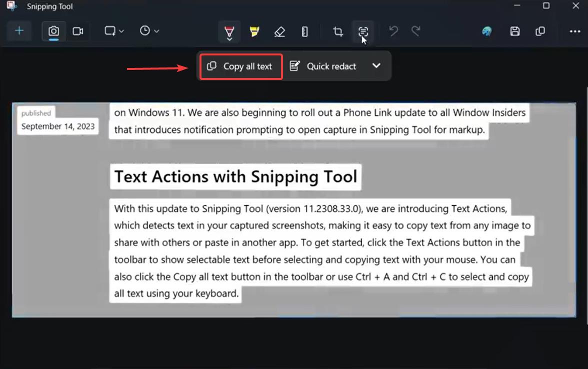The height and width of the screenshot is (369, 588).
Task: Save the snip with floppy icon
Action: point(515,31)
